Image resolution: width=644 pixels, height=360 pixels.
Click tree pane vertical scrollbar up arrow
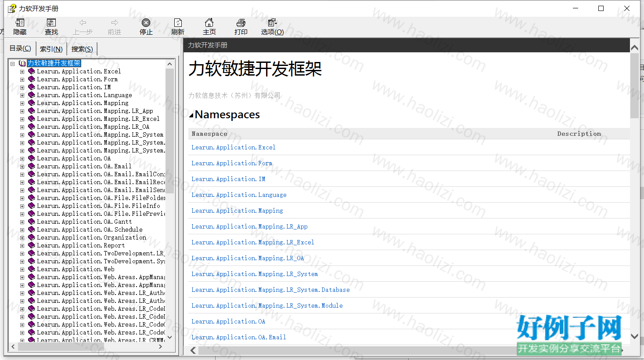click(x=170, y=64)
